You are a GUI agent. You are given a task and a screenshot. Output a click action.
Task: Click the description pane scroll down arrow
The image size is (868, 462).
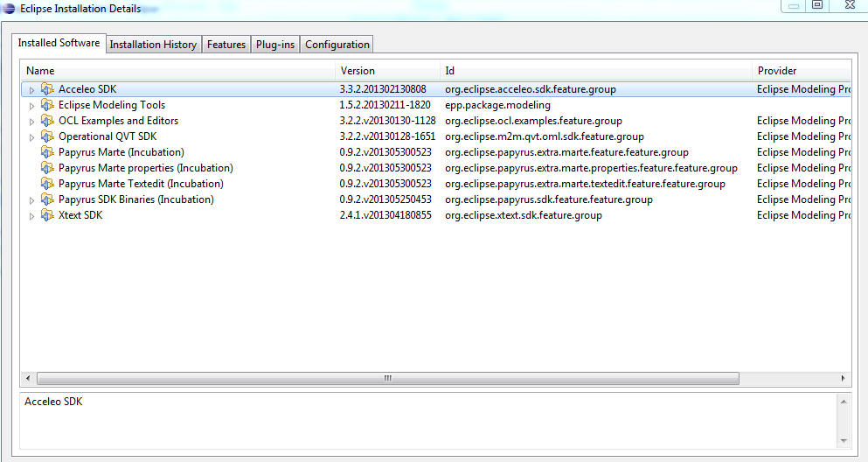844,441
